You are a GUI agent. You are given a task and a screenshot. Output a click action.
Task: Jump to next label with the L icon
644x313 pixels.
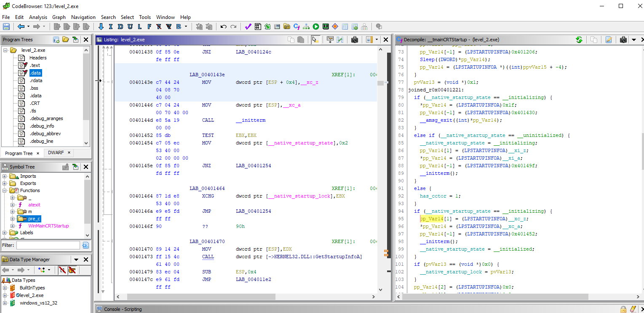click(139, 27)
